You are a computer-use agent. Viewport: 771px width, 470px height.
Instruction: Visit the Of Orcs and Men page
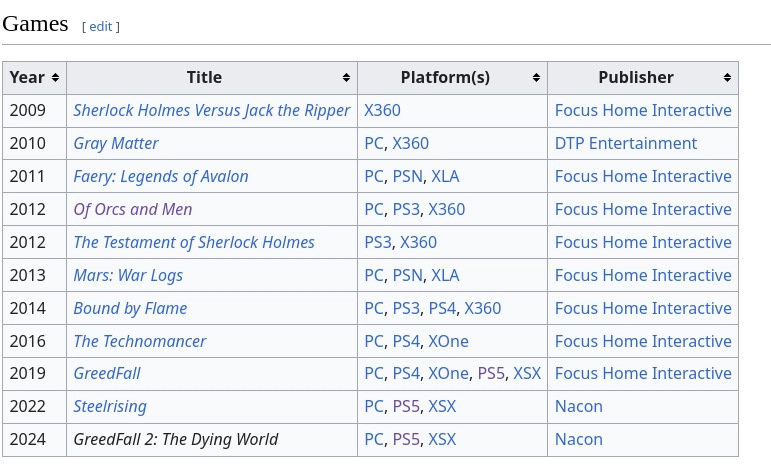coord(133,209)
